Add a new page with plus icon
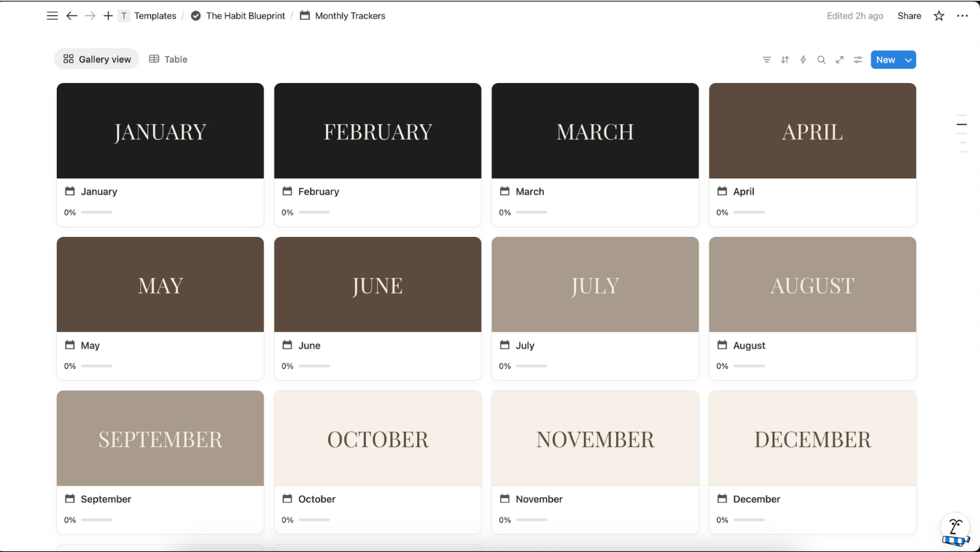The height and width of the screenshot is (552, 980). pos(108,15)
